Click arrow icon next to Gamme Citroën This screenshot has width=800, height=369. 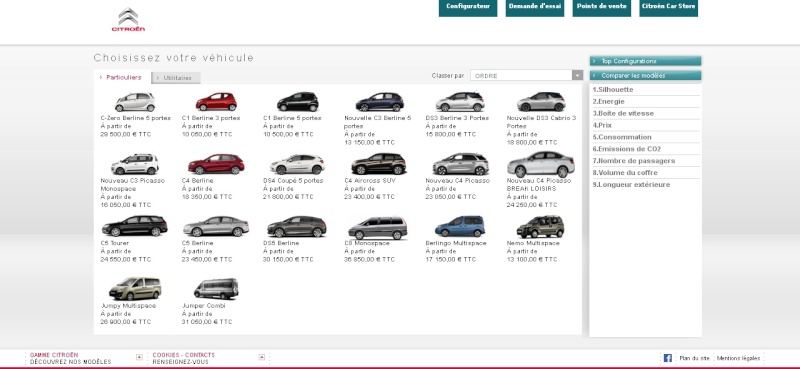(139, 357)
